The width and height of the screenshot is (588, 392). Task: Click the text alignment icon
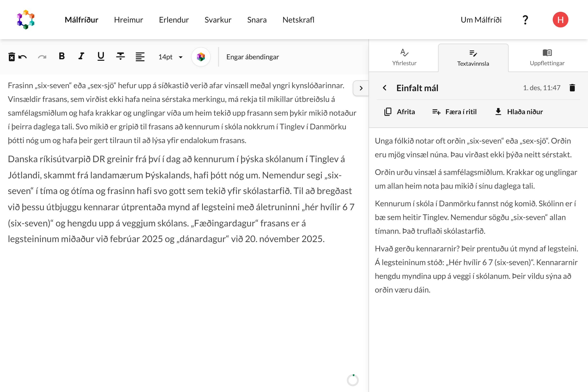pos(140,57)
